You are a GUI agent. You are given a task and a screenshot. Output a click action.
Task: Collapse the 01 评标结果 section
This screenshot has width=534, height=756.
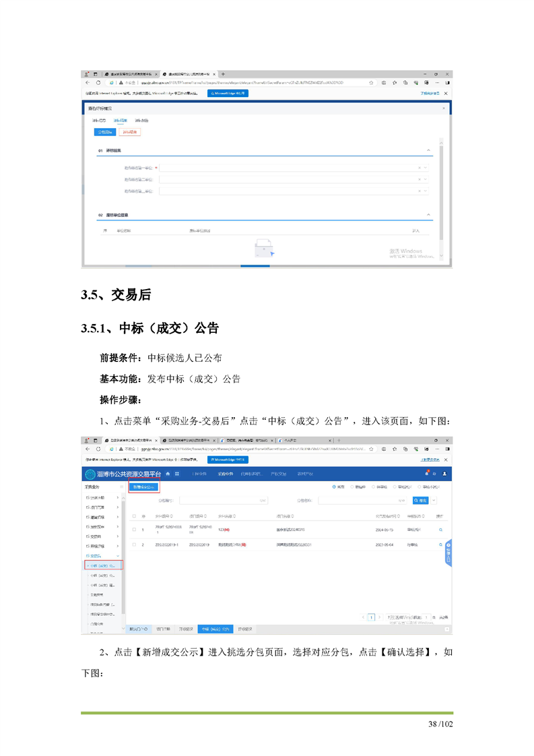click(x=429, y=150)
